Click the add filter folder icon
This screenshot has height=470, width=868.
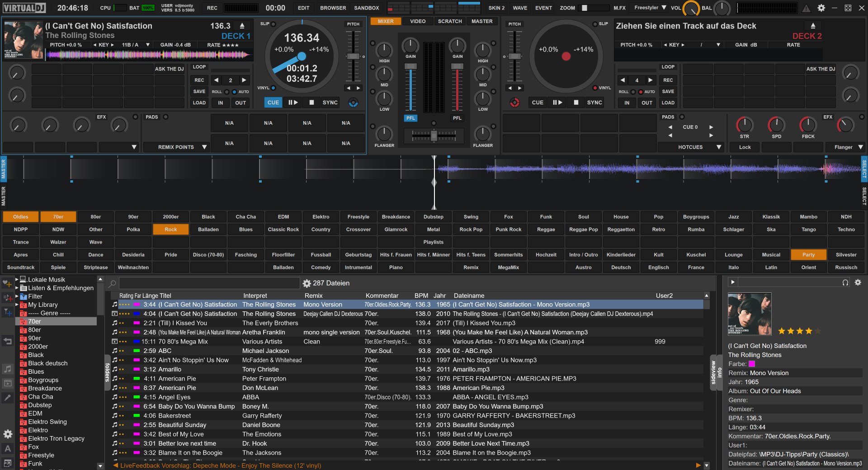coord(8,312)
